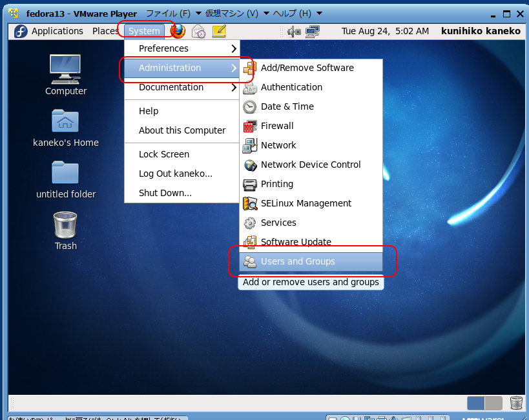The image size is (529, 420).
Task: Open the Firewall menu entry
Action: (x=311, y=126)
